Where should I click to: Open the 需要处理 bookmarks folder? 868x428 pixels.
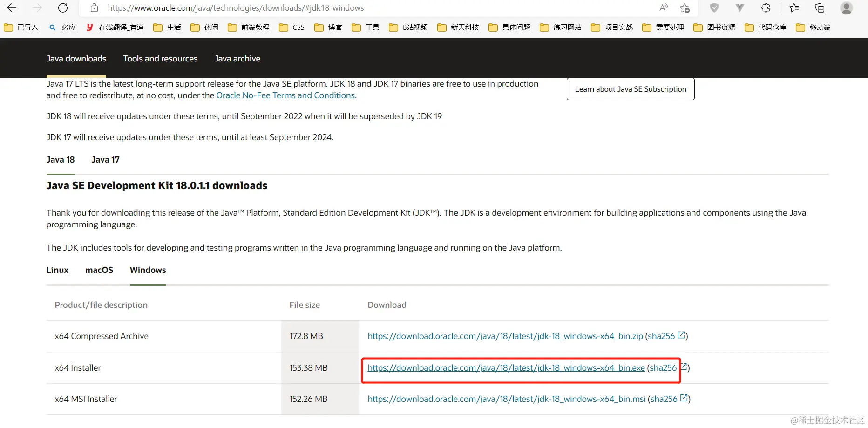click(663, 27)
